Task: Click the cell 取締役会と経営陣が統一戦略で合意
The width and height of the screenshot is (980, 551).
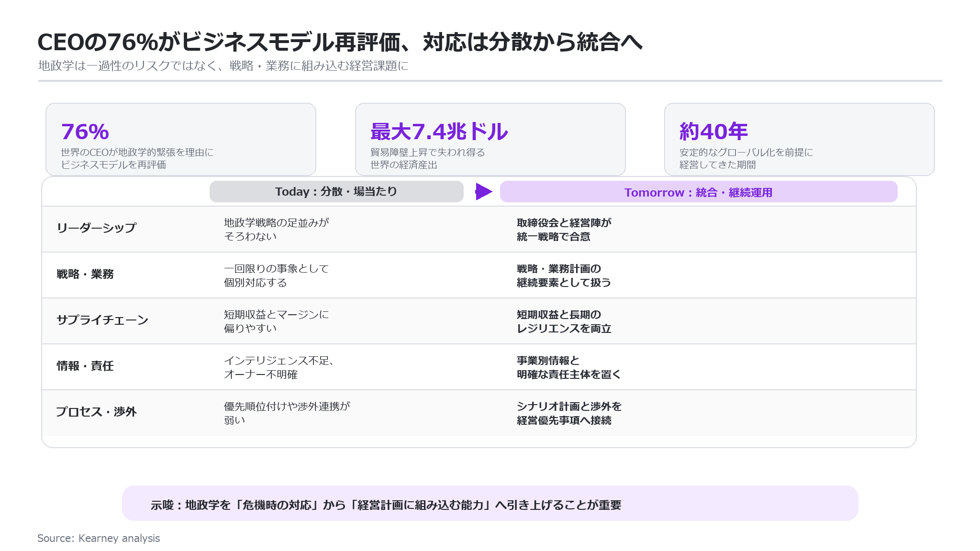Action: point(564,230)
